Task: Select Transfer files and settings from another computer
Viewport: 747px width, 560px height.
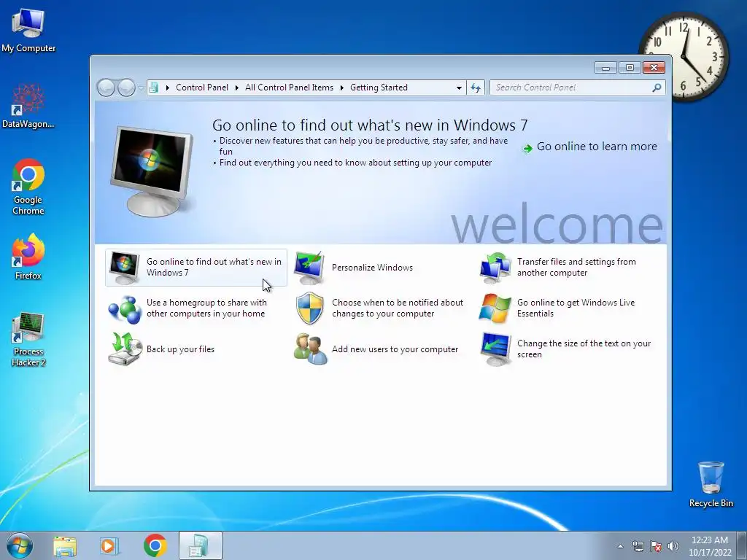Action: click(x=576, y=268)
